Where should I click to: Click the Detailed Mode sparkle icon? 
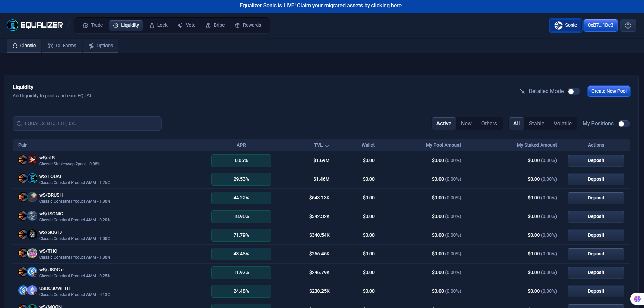[522, 91]
